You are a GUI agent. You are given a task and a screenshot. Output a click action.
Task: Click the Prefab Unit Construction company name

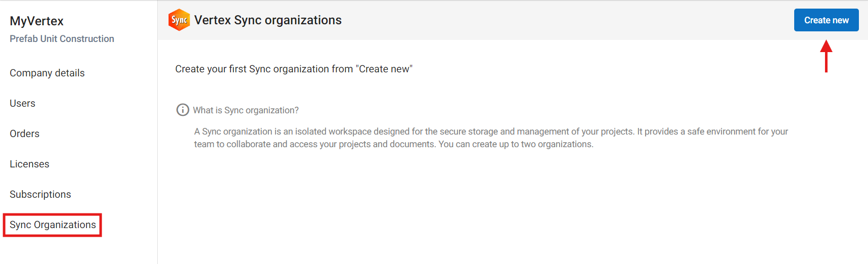click(62, 39)
